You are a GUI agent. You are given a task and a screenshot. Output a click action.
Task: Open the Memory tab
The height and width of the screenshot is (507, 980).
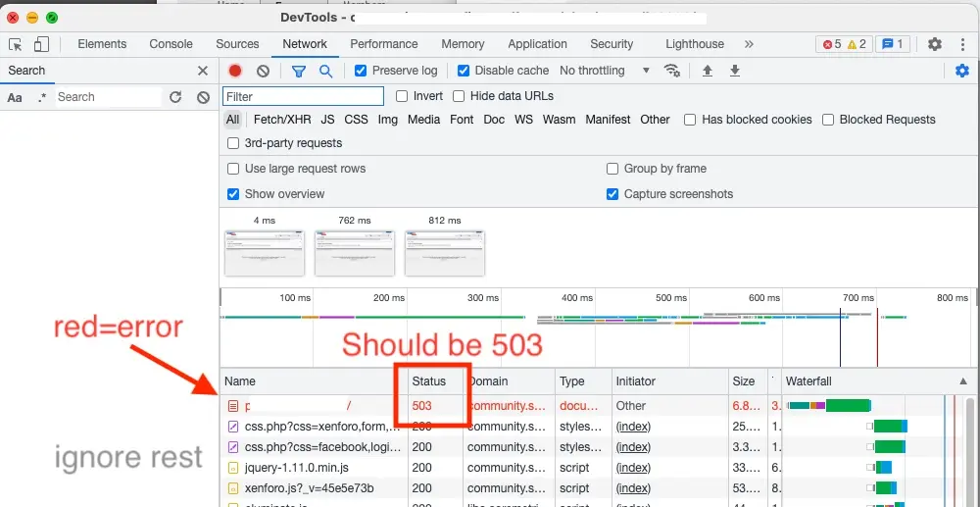pyautogui.click(x=463, y=44)
